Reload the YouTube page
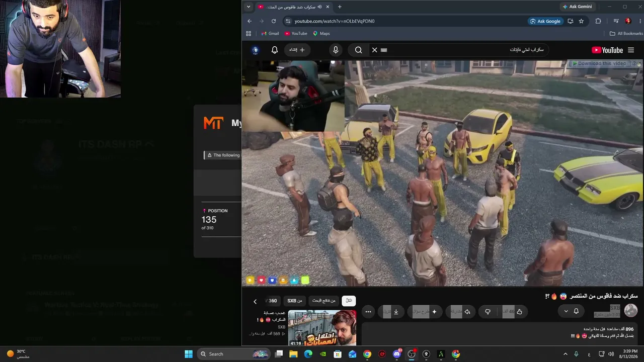The height and width of the screenshot is (362, 644). (x=274, y=21)
